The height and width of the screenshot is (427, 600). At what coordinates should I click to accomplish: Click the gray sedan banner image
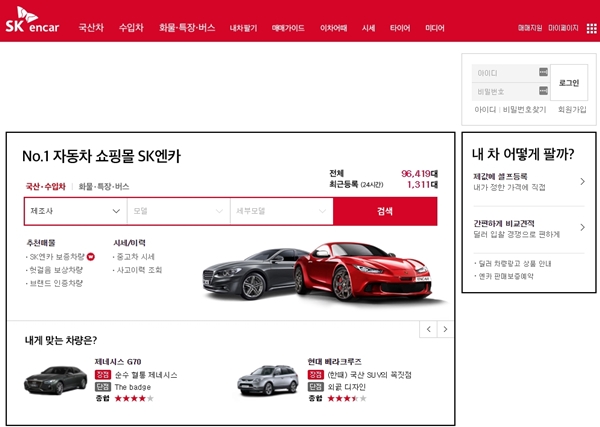[x=249, y=274]
